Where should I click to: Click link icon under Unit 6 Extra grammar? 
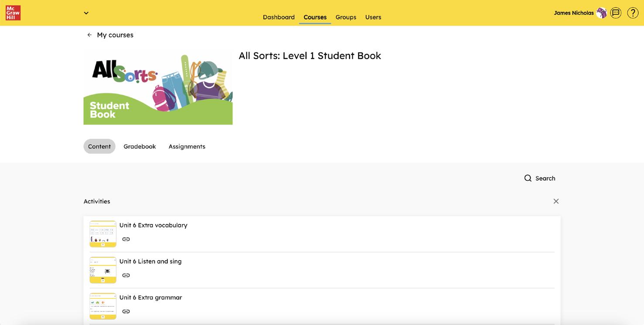126,311
